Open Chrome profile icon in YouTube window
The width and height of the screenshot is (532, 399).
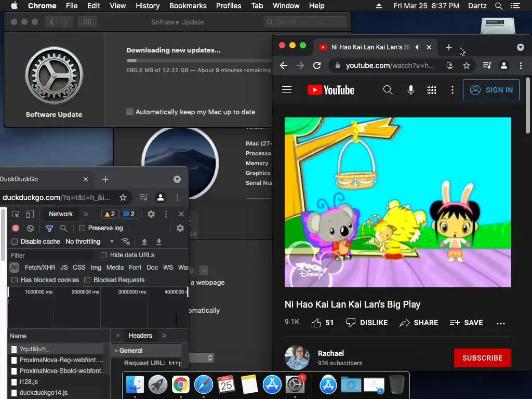pos(504,65)
